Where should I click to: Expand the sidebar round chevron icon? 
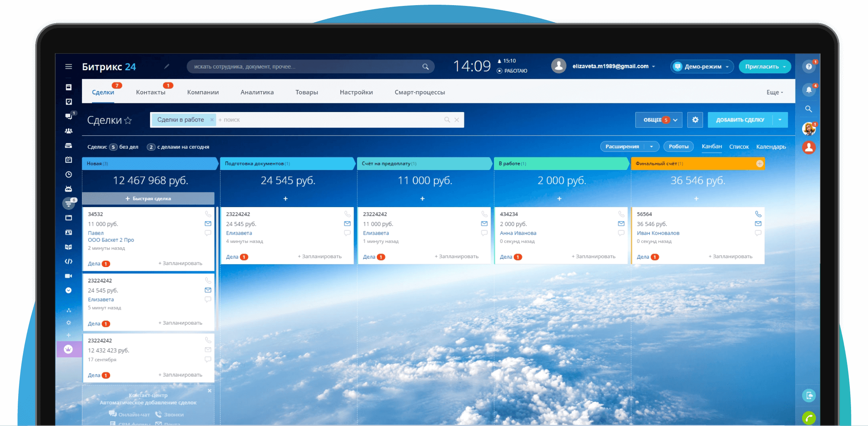(x=69, y=290)
